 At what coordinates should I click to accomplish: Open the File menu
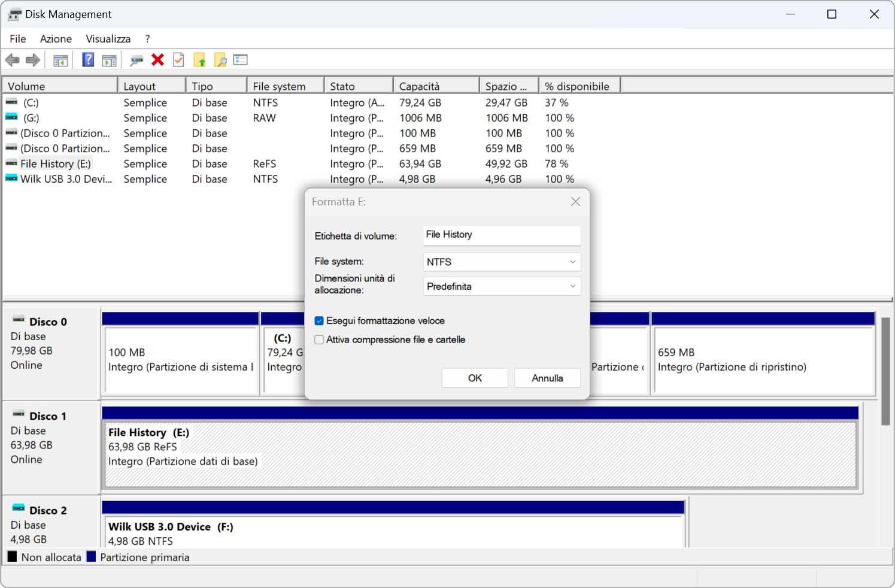(17, 39)
